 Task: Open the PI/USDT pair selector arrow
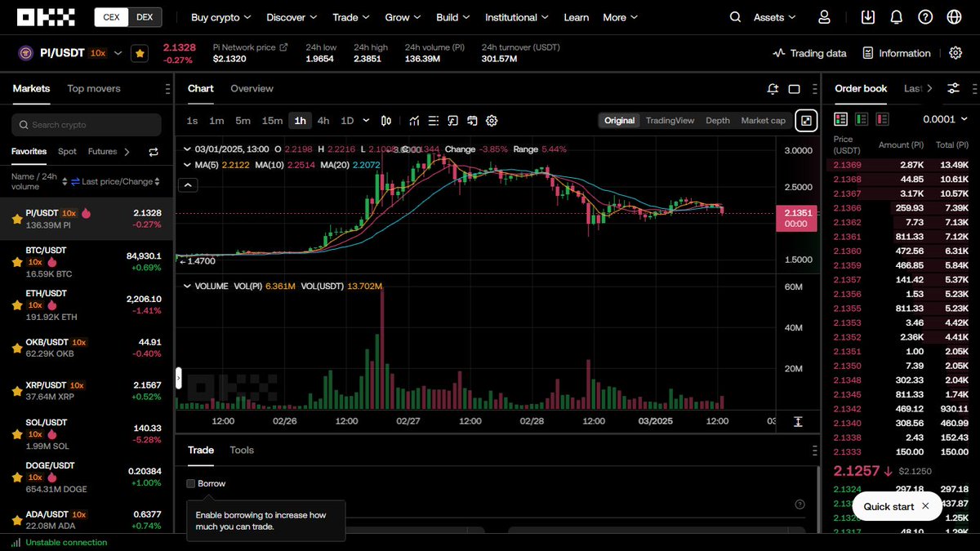pos(118,53)
